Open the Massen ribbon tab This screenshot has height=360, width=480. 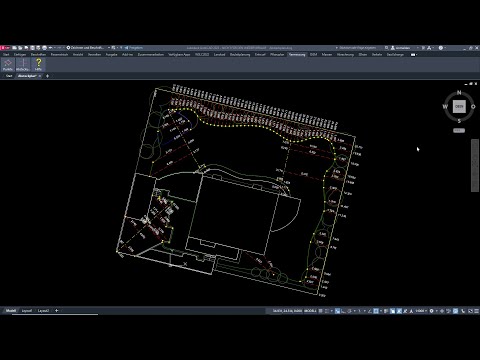click(x=327, y=55)
